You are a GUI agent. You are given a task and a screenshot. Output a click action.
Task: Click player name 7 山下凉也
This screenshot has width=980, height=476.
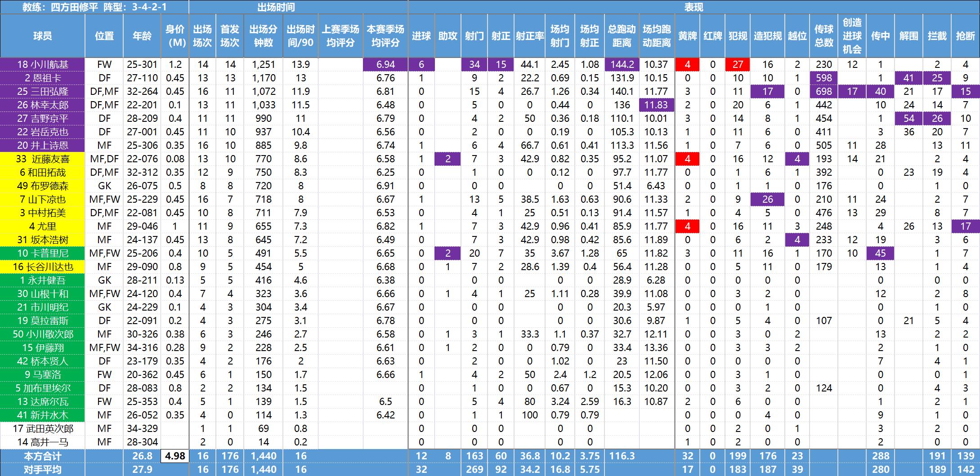43,199
